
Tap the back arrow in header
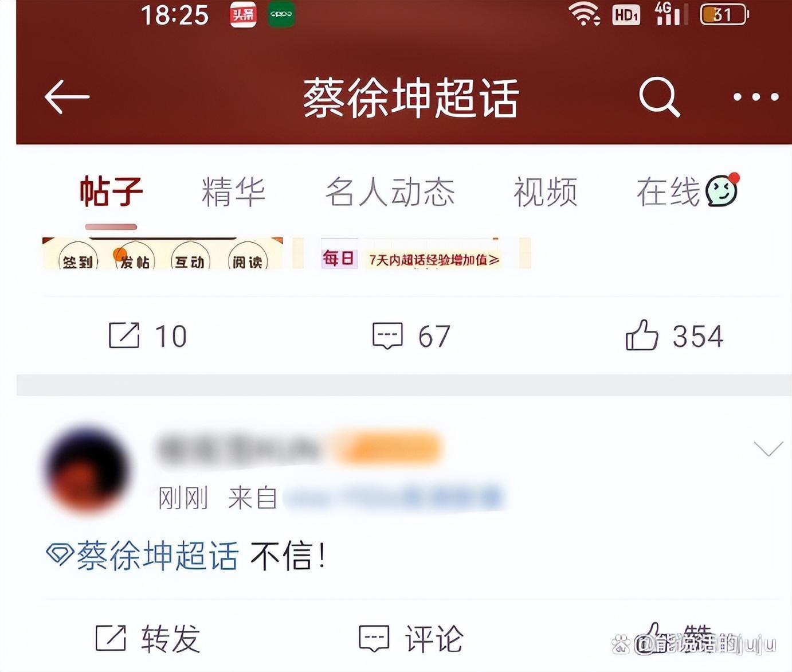[x=67, y=96]
